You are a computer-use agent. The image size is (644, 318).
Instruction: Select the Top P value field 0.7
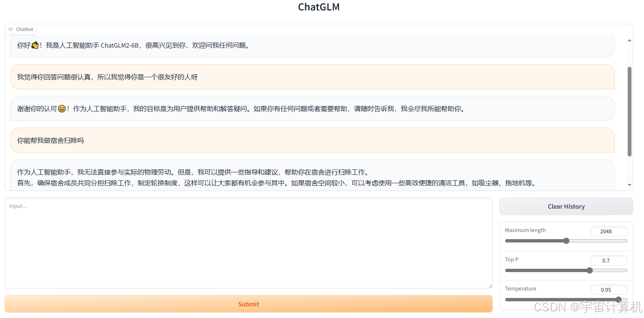click(x=609, y=260)
